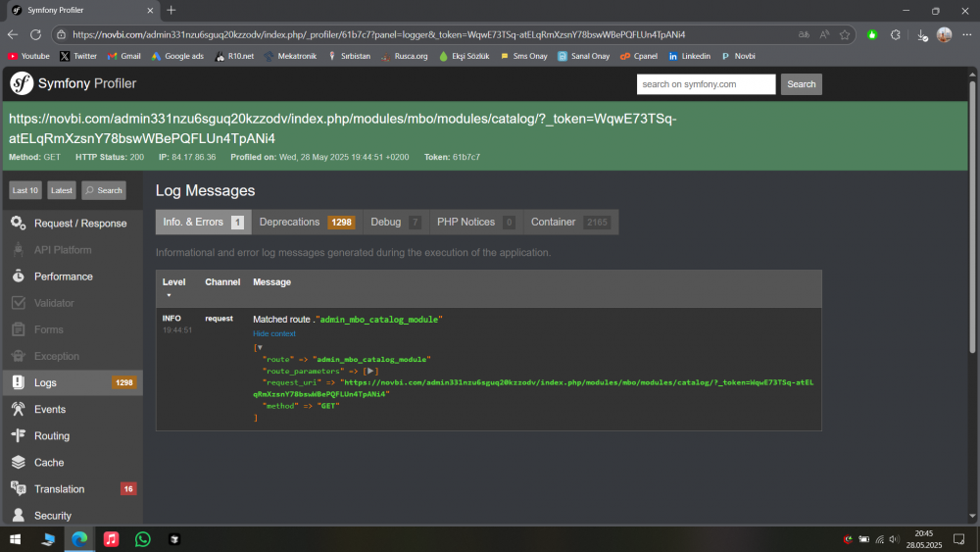Open the Security panel
Screen dimensions: 980x552
[73, 515]
